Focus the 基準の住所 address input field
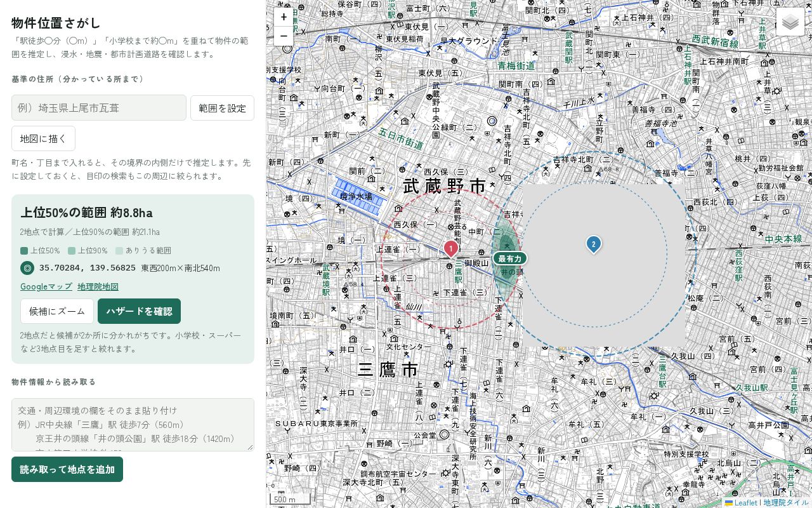 99,108
